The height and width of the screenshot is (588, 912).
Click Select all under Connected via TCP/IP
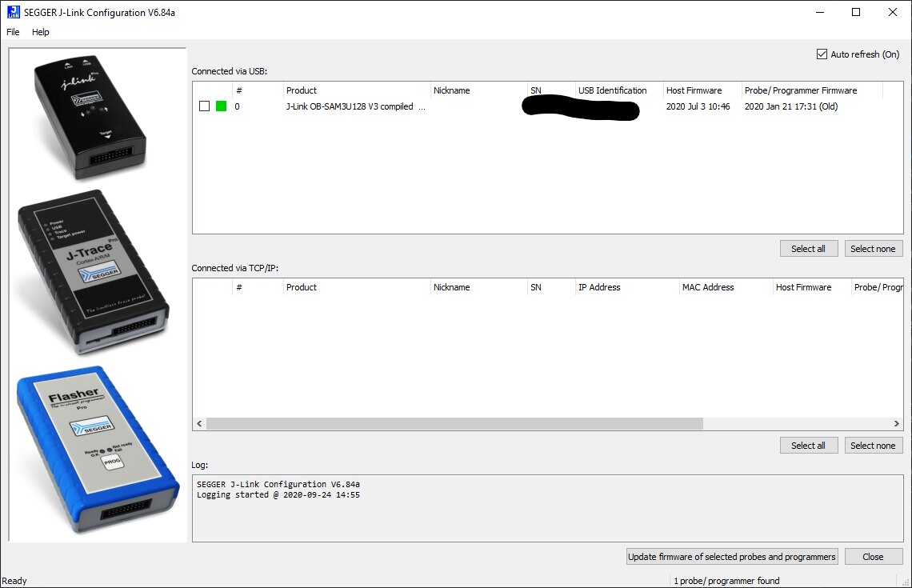click(x=809, y=445)
